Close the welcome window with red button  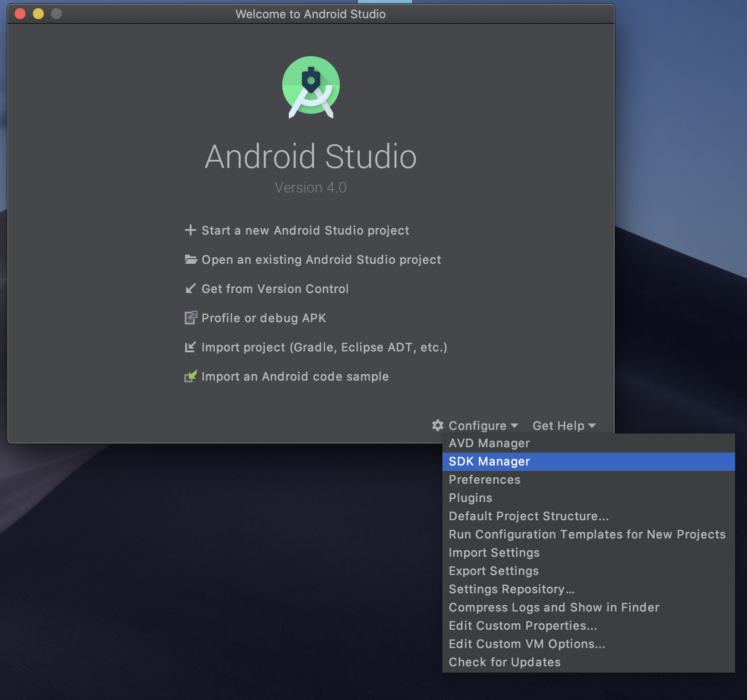(20, 14)
